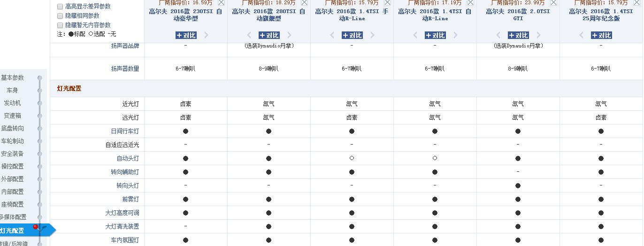Open 转向头灯 parameter link

pyautogui.click(x=128, y=186)
